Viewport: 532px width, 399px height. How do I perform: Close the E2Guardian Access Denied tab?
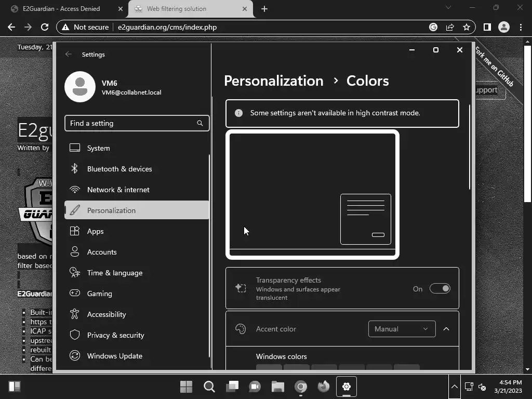[x=120, y=9]
